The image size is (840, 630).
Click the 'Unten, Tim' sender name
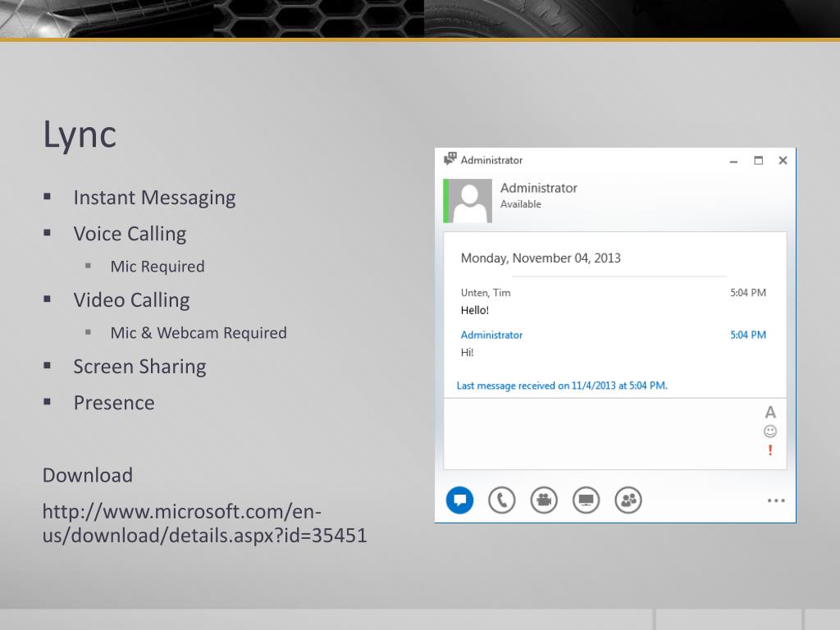(x=486, y=293)
